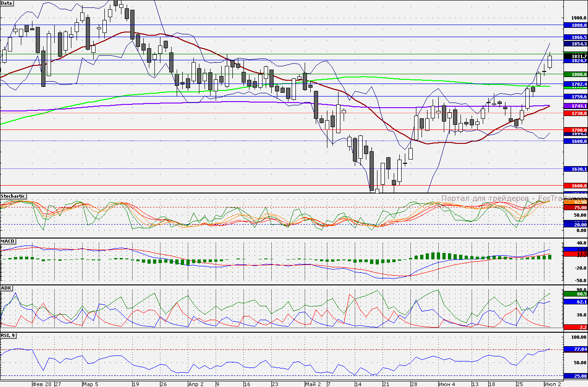588x387 pixels.
Task: Click the purple 1743.1 moving average label
Action: click(x=575, y=106)
